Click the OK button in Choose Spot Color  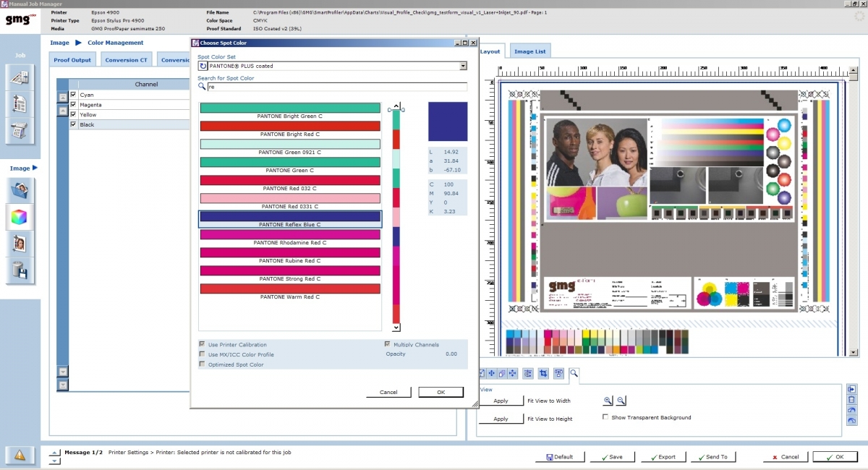click(x=441, y=392)
